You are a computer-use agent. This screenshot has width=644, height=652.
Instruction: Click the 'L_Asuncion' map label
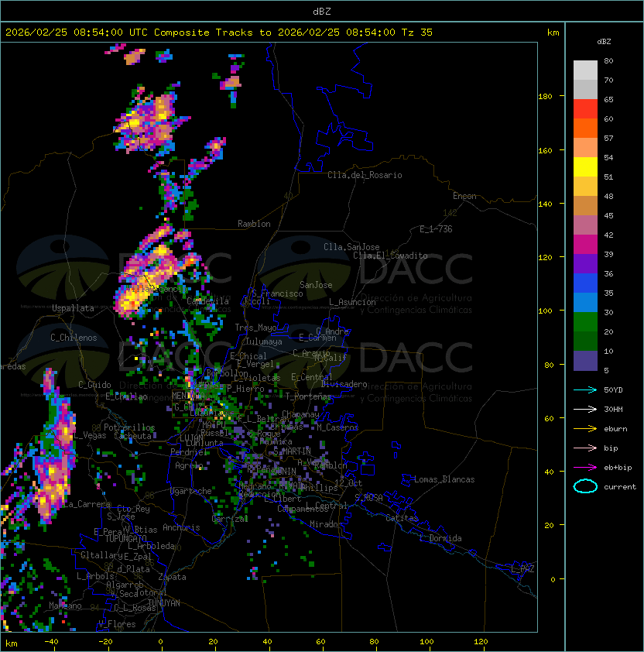[x=352, y=302]
